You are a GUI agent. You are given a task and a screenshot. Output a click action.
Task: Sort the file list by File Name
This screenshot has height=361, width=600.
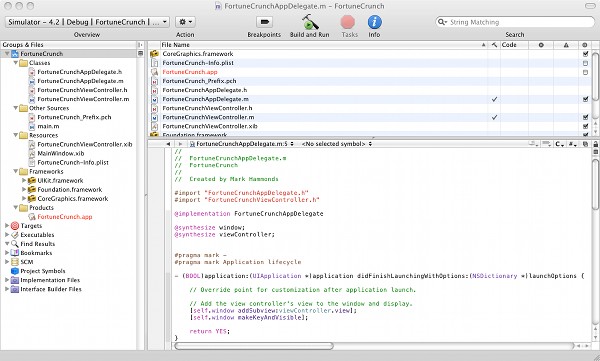point(323,45)
